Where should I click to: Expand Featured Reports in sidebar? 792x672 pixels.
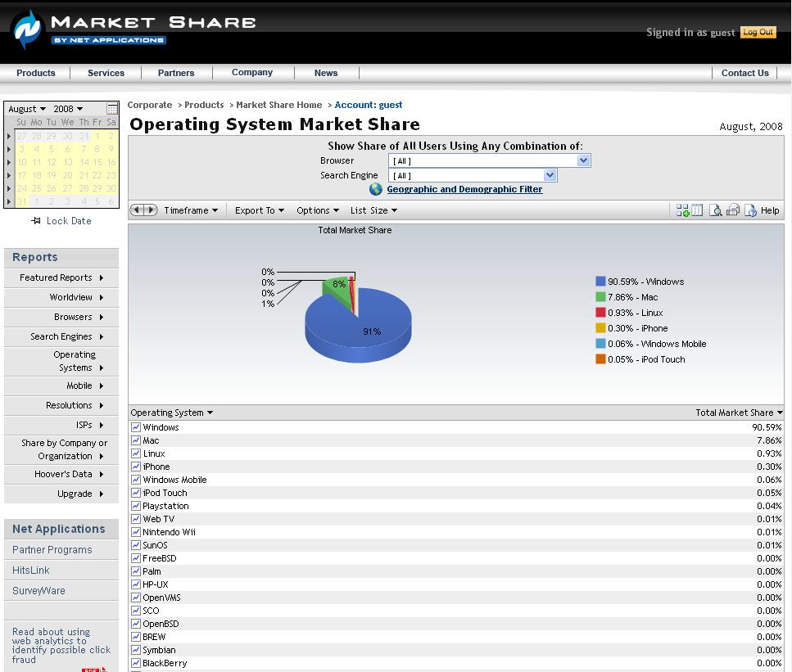tap(61, 277)
